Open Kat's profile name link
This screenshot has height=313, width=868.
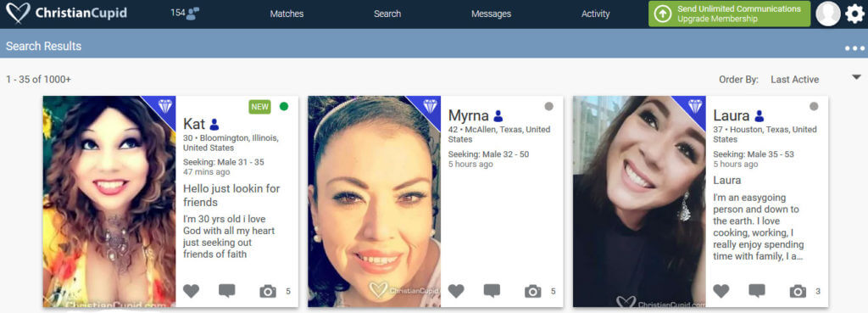pos(194,124)
